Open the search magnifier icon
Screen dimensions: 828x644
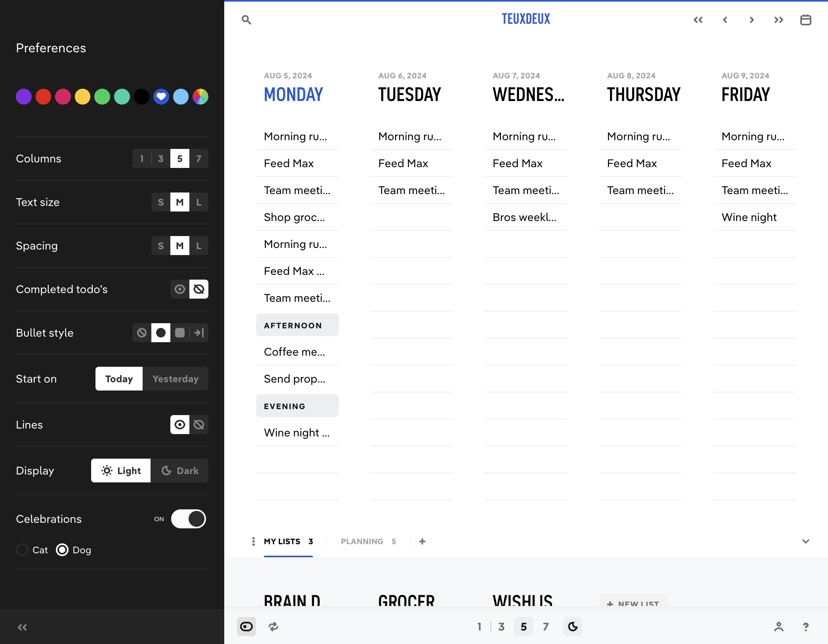coord(246,20)
